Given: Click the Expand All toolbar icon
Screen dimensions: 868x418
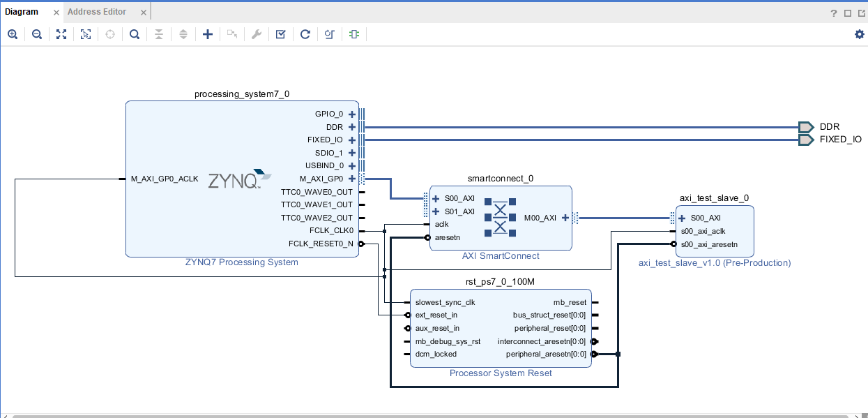Looking at the screenshot, I should [183, 34].
